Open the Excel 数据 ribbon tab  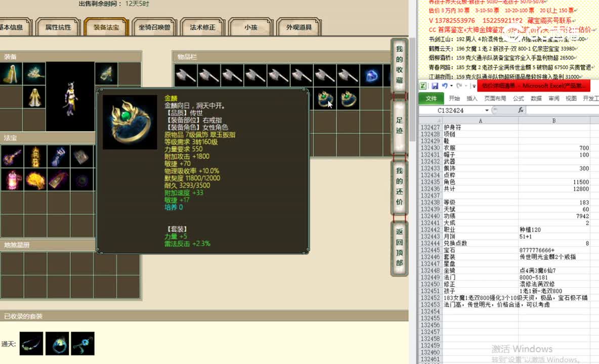[x=536, y=99]
